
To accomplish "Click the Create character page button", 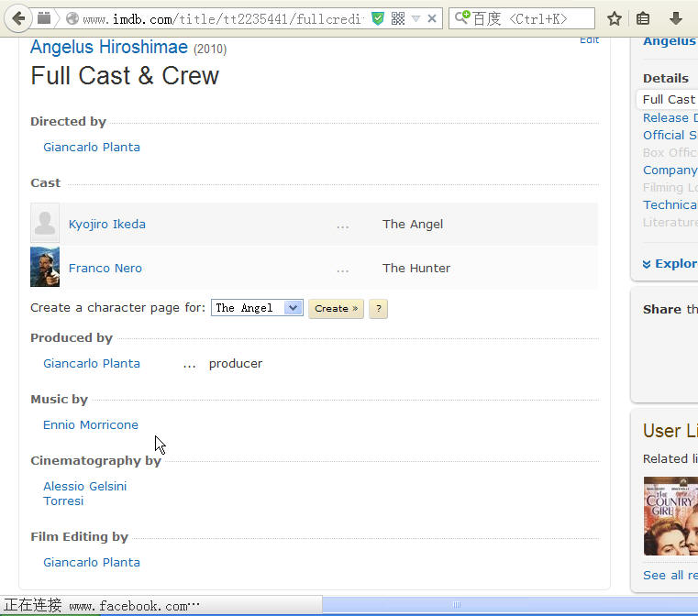I will [x=336, y=309].
